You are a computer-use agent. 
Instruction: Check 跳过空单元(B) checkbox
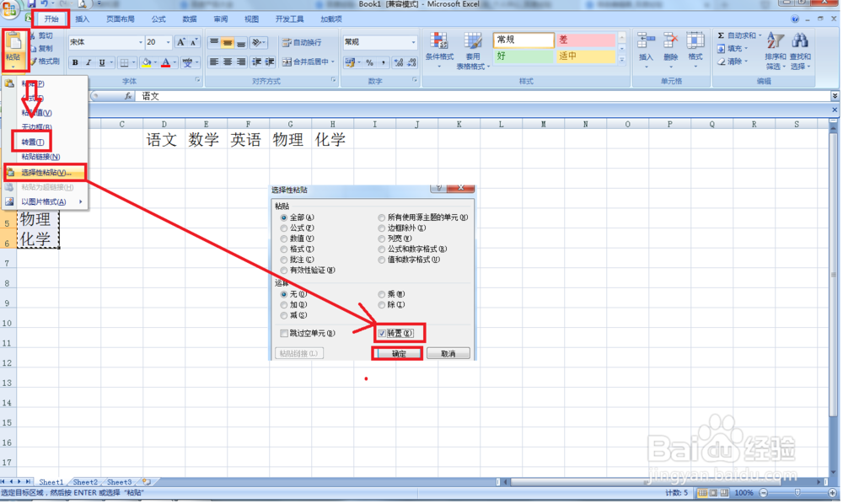pyautogui.click(x=284, y=333)
